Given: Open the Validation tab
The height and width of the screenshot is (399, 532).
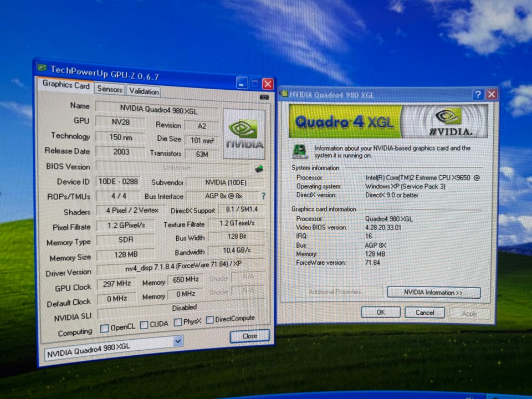Looking at the screenshot, I should (144, 91).
